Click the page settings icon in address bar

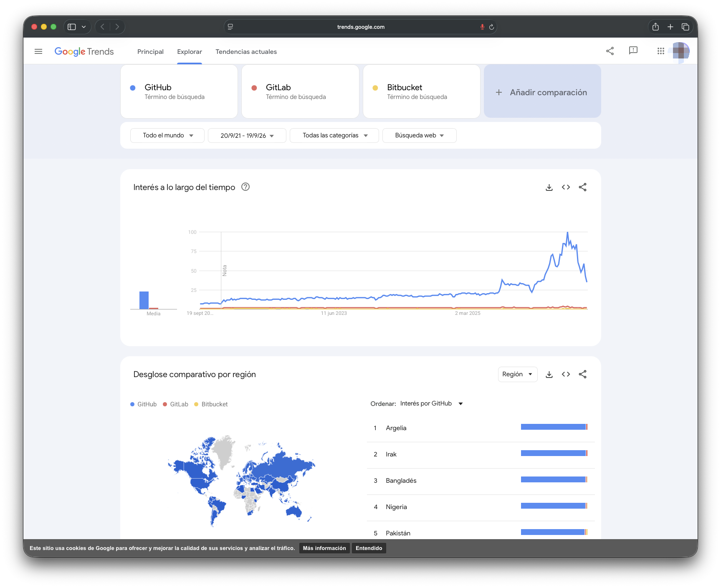coord(230,27)
